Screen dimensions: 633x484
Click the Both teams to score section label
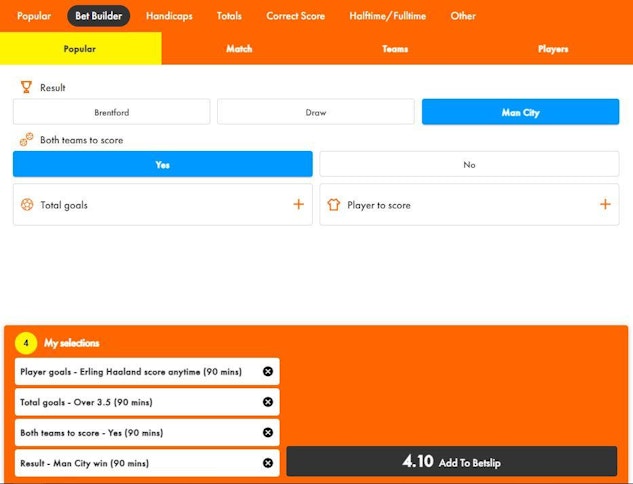point(82,140)
